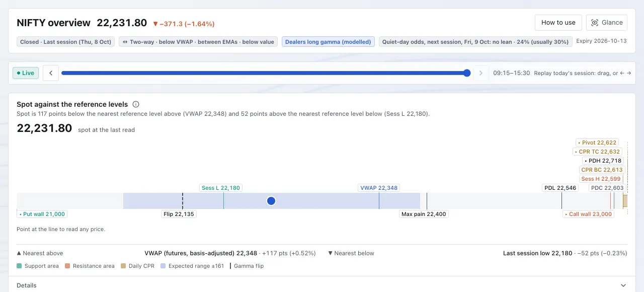Click the red −371.3 (−1.64%) change value

(x=183, y=24)
